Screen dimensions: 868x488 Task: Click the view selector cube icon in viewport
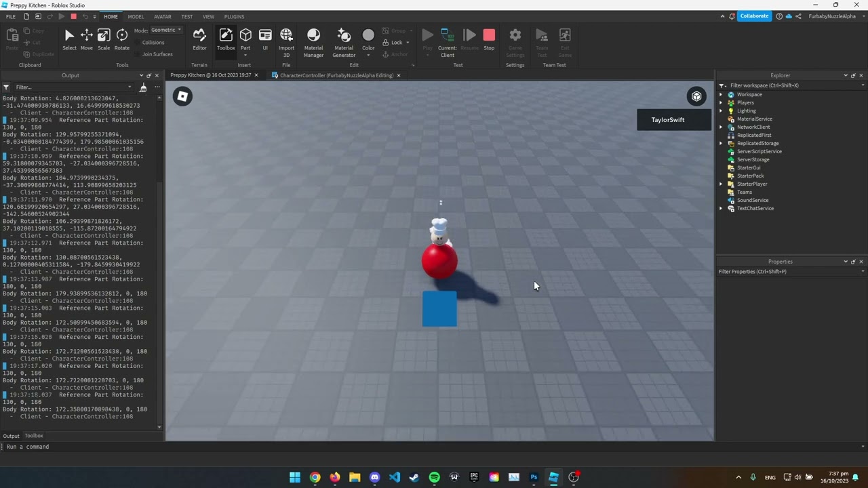click(696, 96)
